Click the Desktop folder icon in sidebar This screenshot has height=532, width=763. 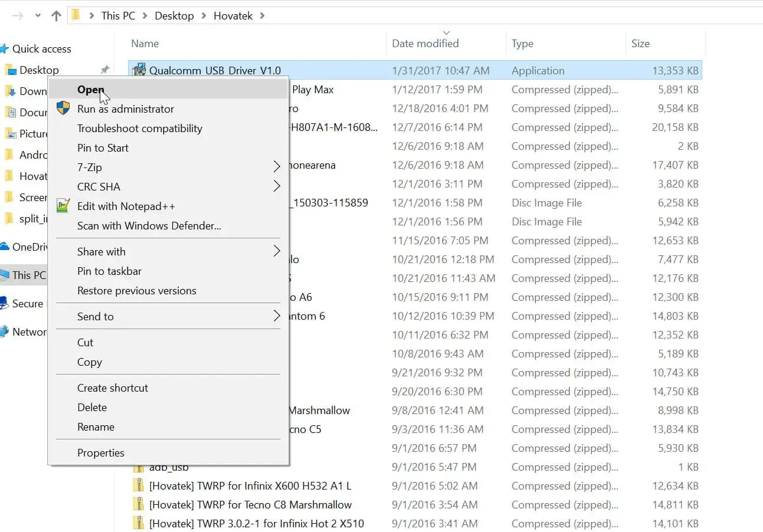[x=10, y=70]
